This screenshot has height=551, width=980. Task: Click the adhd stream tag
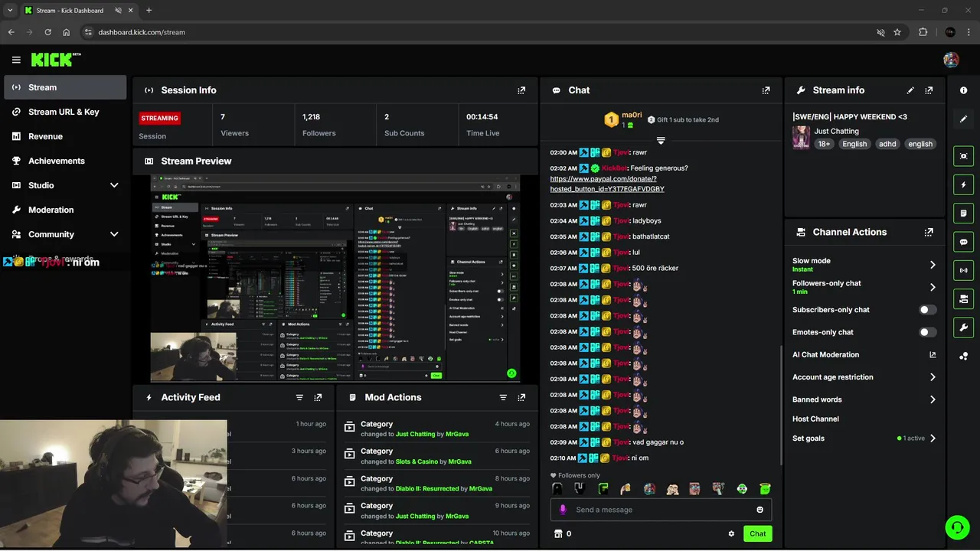coord(887,144)
